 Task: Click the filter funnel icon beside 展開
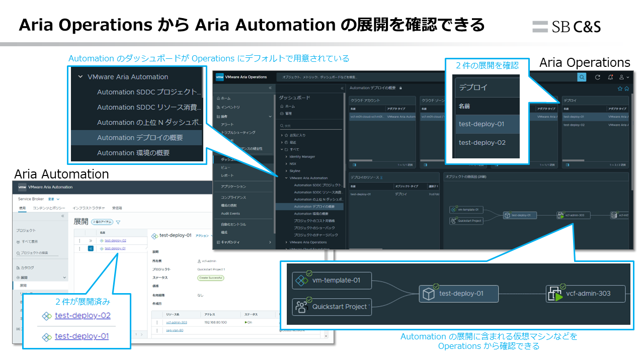tap(118, 222)
